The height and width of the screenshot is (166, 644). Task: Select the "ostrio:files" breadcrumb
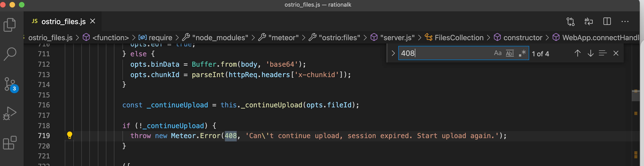coord(334,38)
